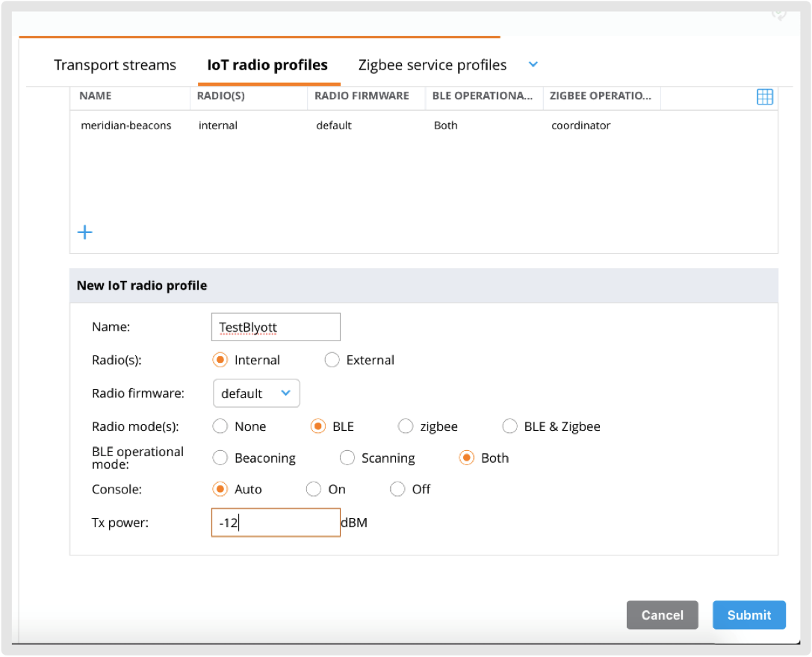Viewport: 812px width, 657px height.
Task: Click the plus icon to add profile
Action: tap(85, 232)
